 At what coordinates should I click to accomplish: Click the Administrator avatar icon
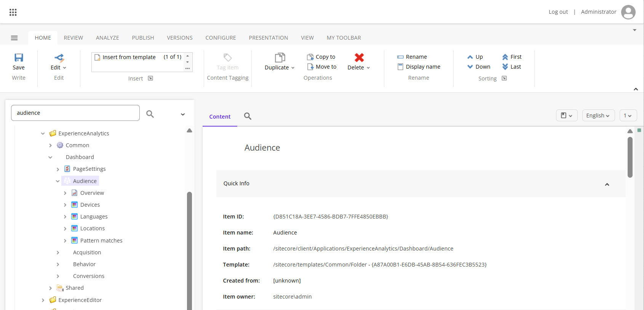click(628, 12)
